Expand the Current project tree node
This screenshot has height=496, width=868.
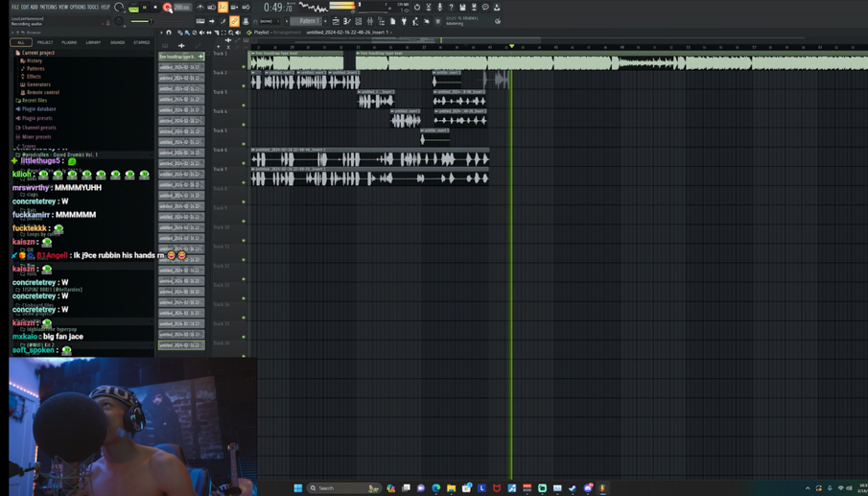(37, 53)
